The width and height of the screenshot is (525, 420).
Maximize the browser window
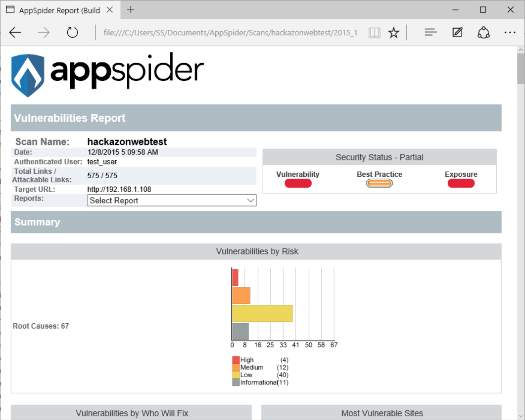pos(483,10)
